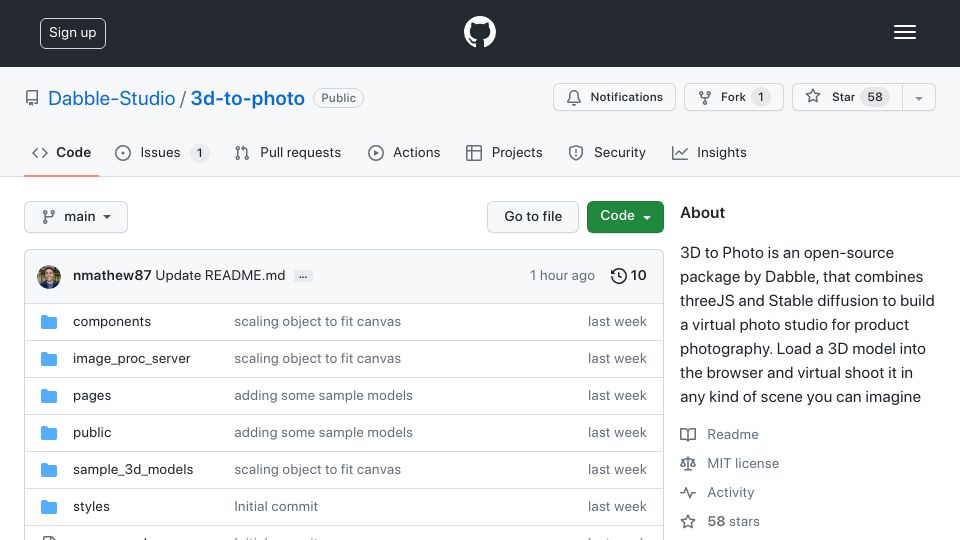The width and height of the screenshot is (960, 540).
Task: Switch to the Pull requests tab
Action: click(288, 152)
